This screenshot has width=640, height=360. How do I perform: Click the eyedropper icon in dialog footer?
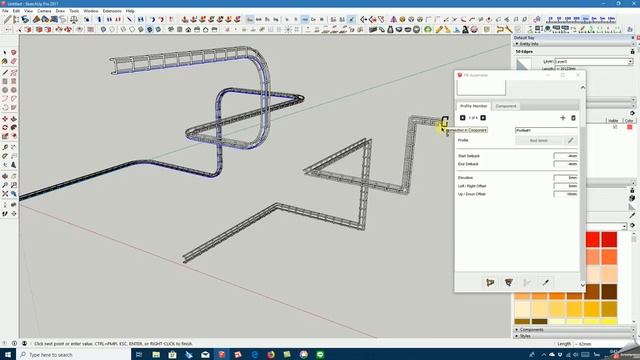(x=545, y=282)
